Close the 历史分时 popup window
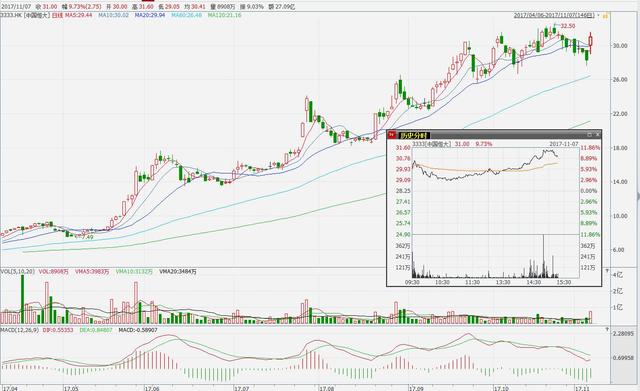 [598, 134]
